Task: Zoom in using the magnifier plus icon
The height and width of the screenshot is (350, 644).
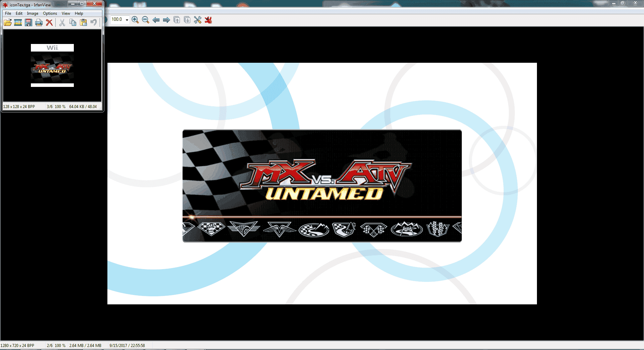Action: [x=135, y=20]
